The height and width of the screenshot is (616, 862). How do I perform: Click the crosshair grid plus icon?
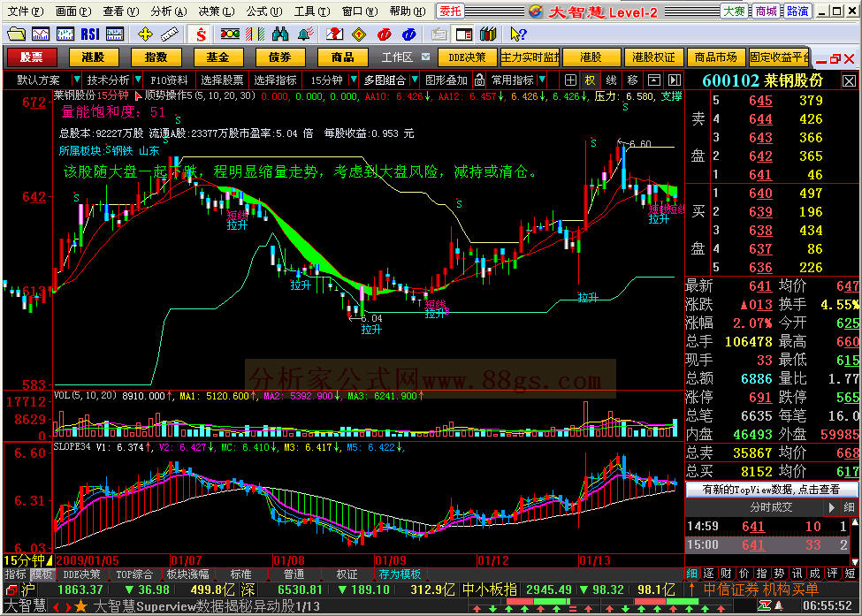coord(570,80)
